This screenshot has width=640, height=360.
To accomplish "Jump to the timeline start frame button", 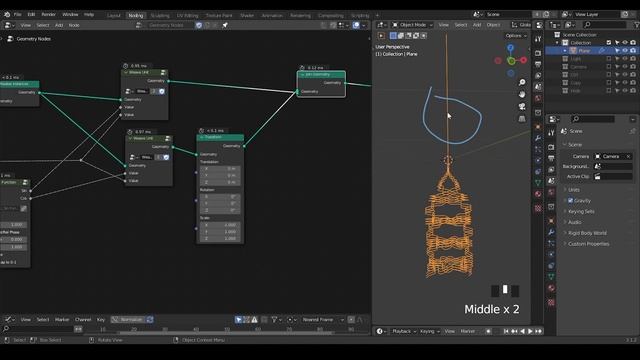I will [x=506, y=331].
